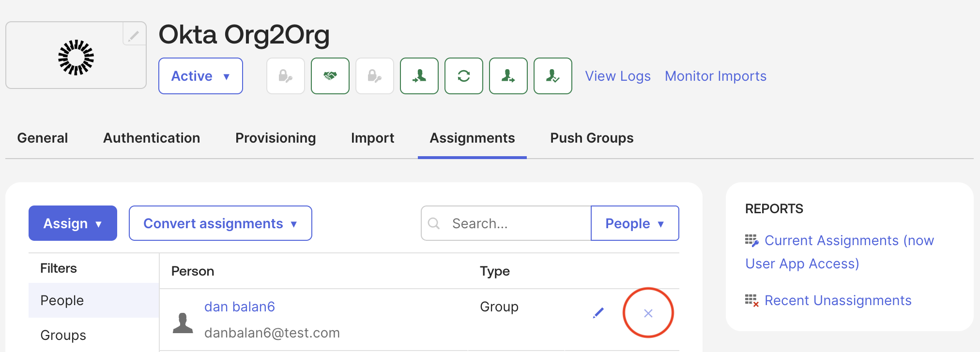Open the View Logs link
The width and height of the screenshot is (980, 352).
[x=618, y=76]
